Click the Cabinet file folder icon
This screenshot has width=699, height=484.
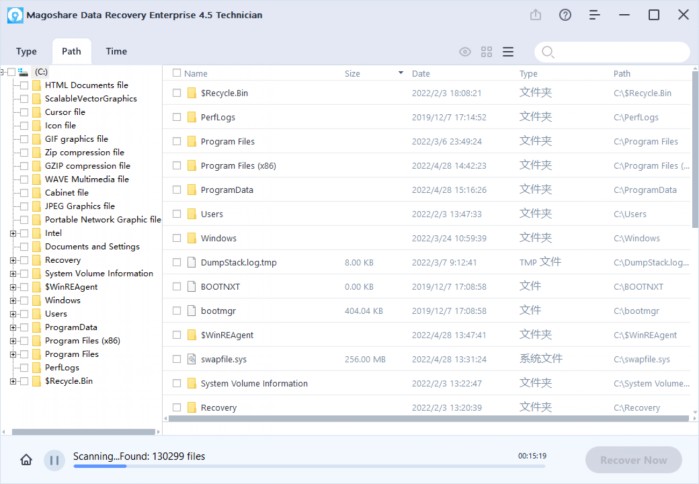point(37,193)
